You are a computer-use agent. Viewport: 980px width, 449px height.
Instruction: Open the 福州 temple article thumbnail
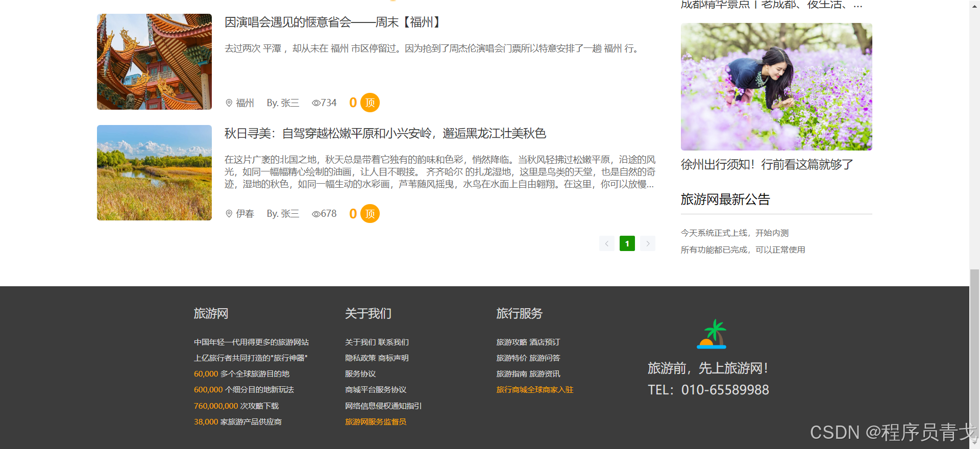(x=154, y=62)
